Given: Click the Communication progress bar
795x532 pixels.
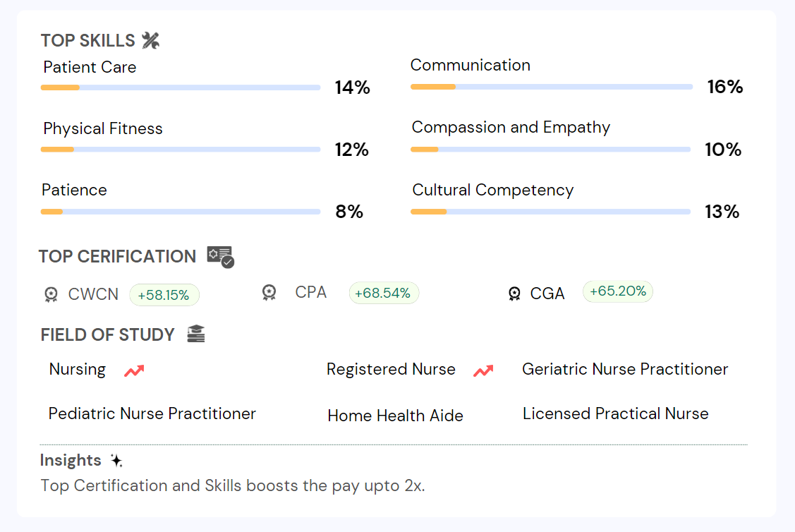Looking at the screenshot, I should 551,87.
